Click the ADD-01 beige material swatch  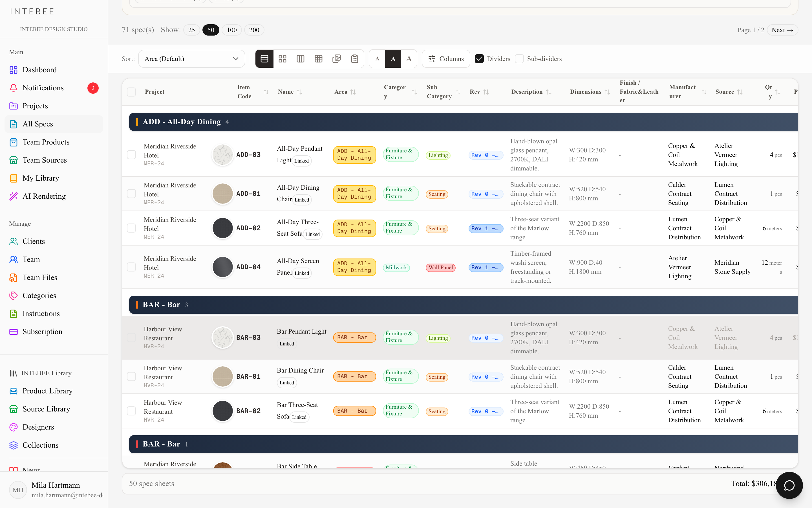(x=222, y=194)
